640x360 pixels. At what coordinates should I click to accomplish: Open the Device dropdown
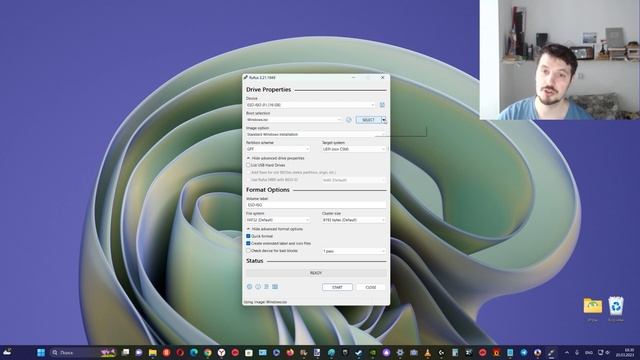click(311, 105)
